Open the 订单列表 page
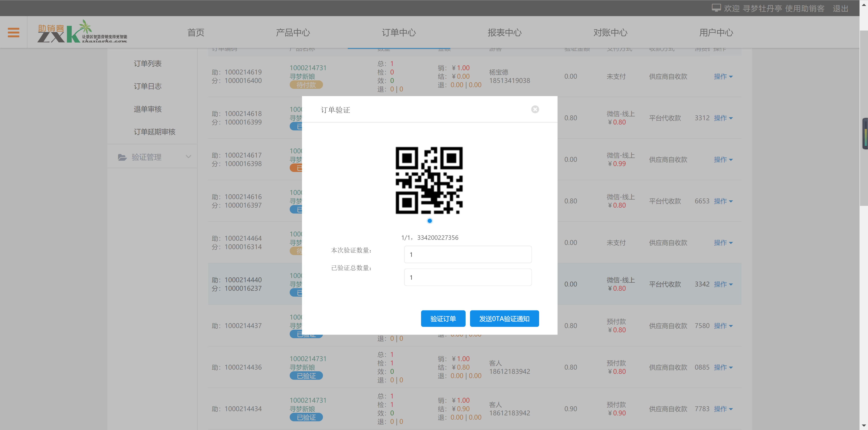Screen dimensions: 868x430 147,63
